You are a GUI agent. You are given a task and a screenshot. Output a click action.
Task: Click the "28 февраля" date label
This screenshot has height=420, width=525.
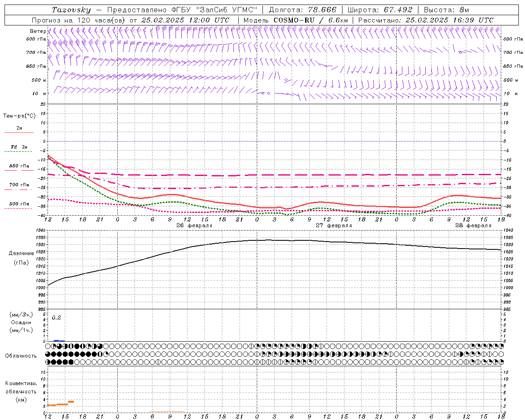tap(473, 226)
